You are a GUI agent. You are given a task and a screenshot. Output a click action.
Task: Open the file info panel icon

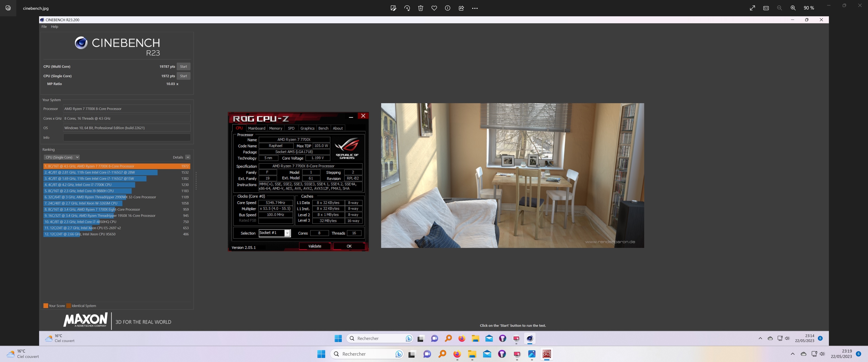tap(448, 8)
